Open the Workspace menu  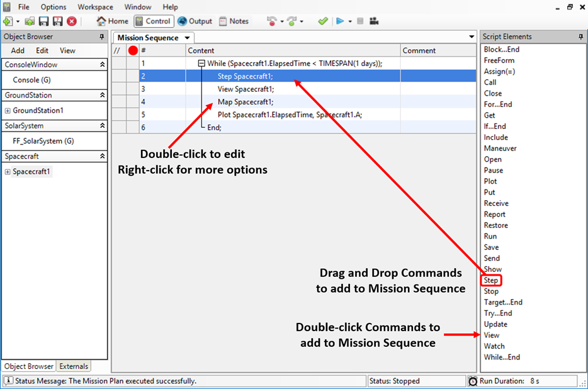pos(95,7)
